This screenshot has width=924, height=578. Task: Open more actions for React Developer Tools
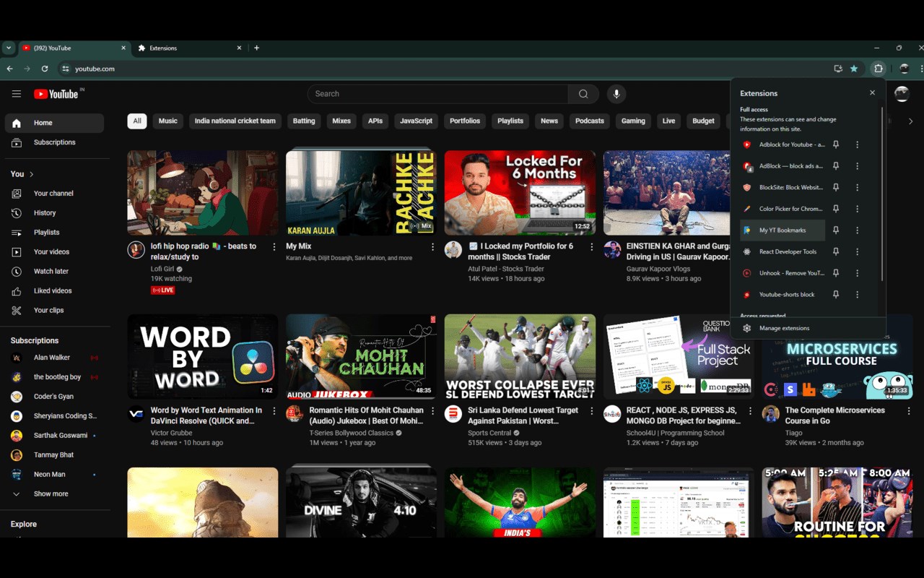[x=857, y=252]
